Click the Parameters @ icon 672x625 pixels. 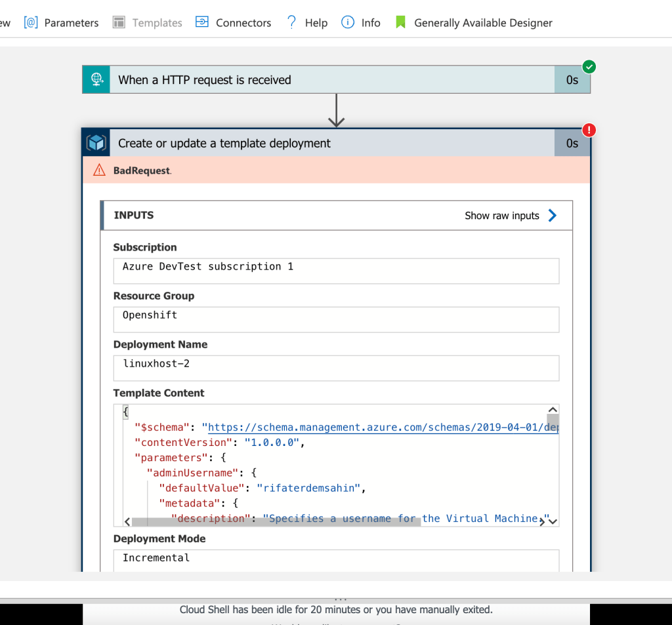pyautogui.click(x=31, y=22)
